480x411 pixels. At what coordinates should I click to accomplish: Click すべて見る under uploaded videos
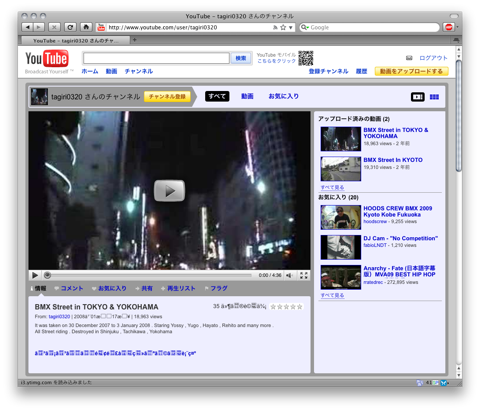(x=332, y=187)
